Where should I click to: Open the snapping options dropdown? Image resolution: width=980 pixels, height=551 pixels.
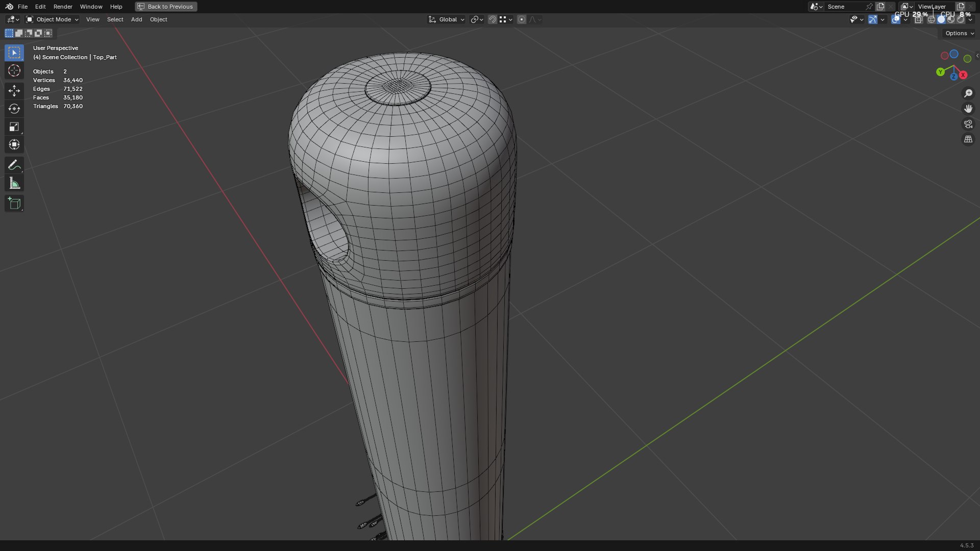[x=506, y=19]
